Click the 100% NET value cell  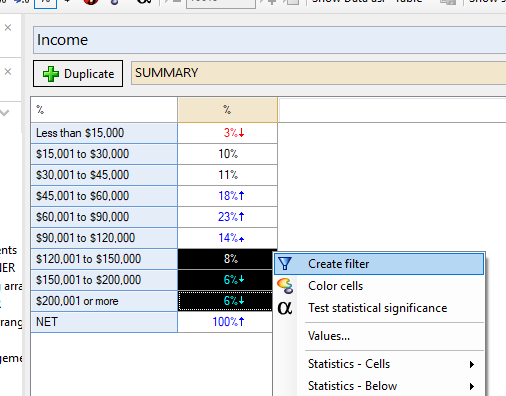click(x=225, y=322)
